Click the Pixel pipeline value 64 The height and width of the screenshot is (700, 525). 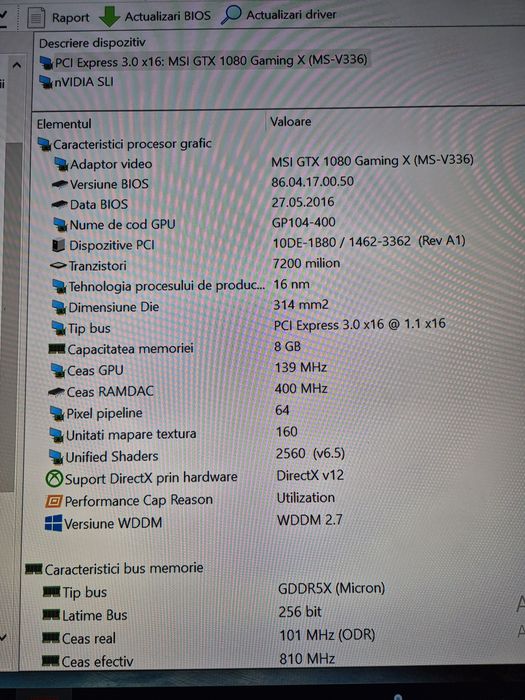coord(282,410)
